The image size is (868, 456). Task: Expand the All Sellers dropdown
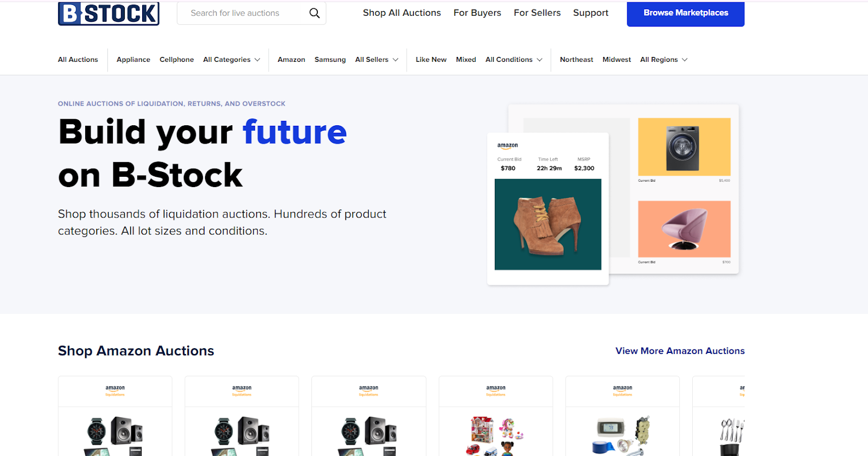pyautogui.click(x=376, y=60)
